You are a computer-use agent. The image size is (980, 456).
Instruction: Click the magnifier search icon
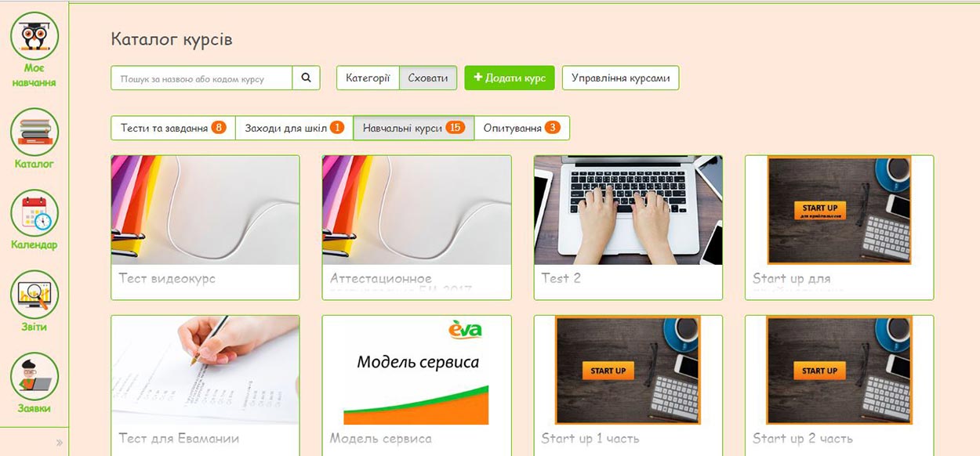click(x=307, y=78)
